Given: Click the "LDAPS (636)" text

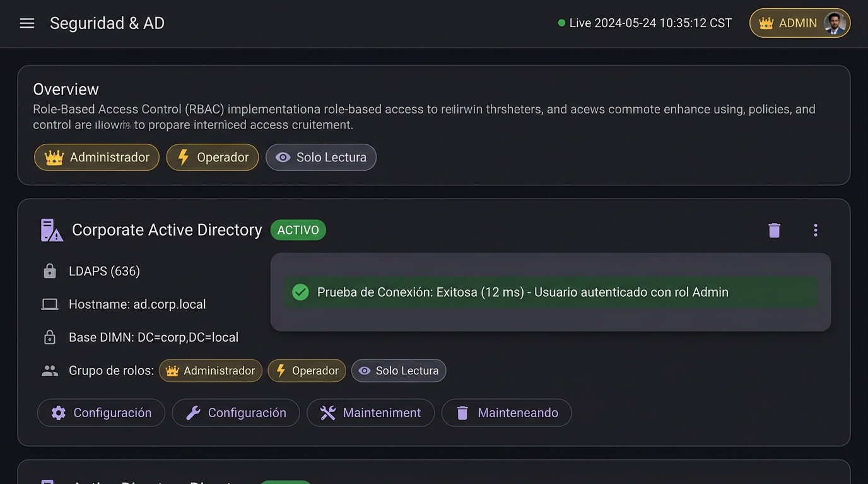Looking at the screenshot, I should (x=105, y=271).
